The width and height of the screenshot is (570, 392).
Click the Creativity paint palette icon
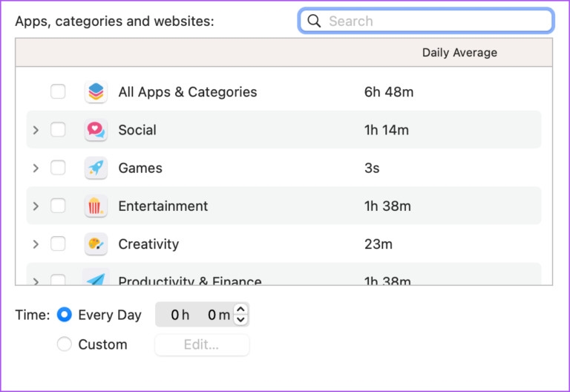96,244
